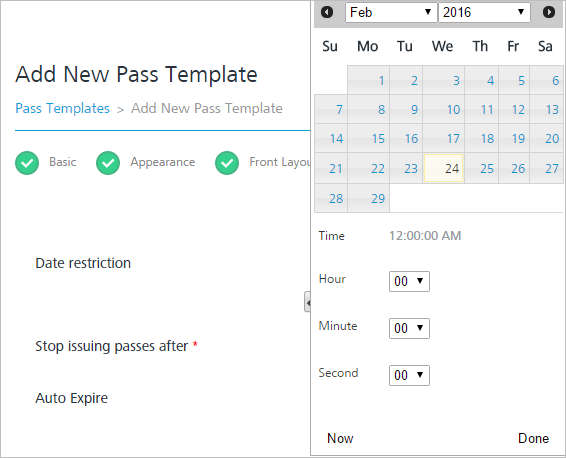The height and width of the screenshot is (458, 566).
Task: Pick the 29th in the calendar
Action: coord(369,198)
